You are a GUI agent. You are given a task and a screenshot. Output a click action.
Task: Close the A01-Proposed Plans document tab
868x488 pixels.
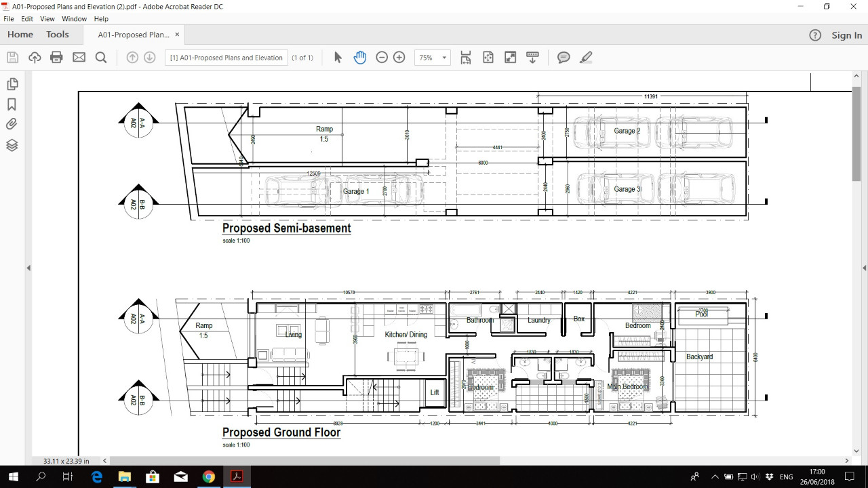[x=178, y=35]
